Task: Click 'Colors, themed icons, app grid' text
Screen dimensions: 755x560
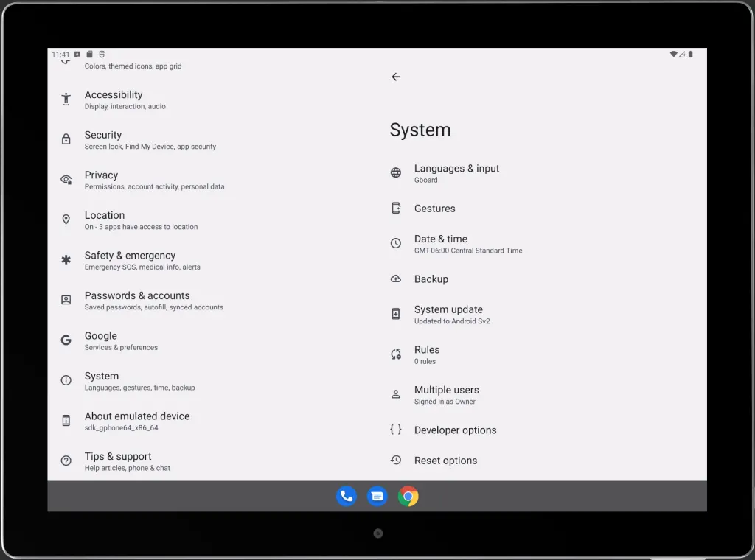Action: coord(133,66)
